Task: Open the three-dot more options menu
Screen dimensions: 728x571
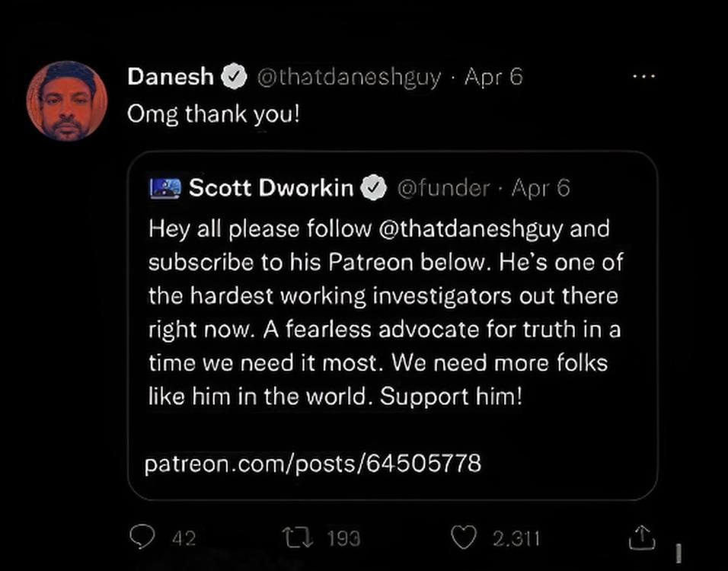Action: tap(644, 75)
